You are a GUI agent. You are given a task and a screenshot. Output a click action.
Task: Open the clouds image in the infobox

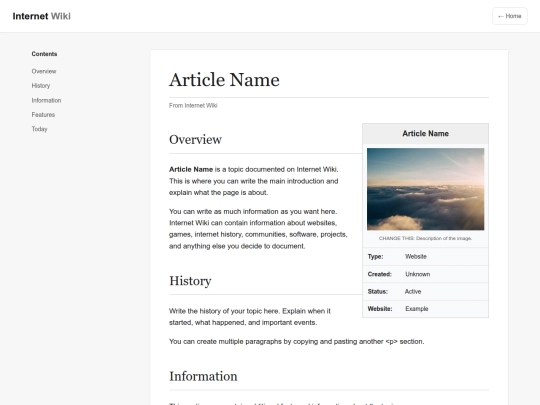(x=425, y=189)
